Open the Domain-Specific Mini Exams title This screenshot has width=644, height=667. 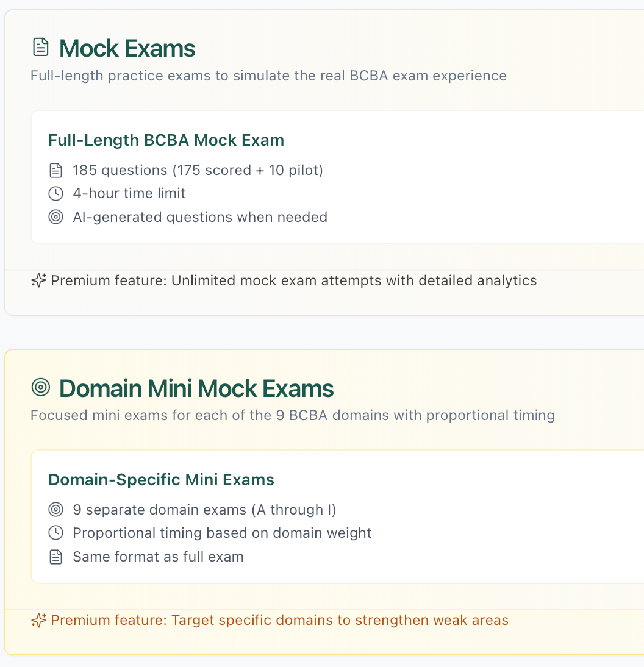pyautogui.click(x=161, y=480)
